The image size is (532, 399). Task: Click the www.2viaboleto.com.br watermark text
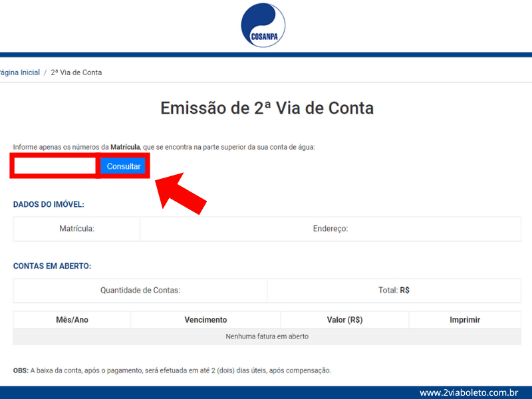point(469,393)
